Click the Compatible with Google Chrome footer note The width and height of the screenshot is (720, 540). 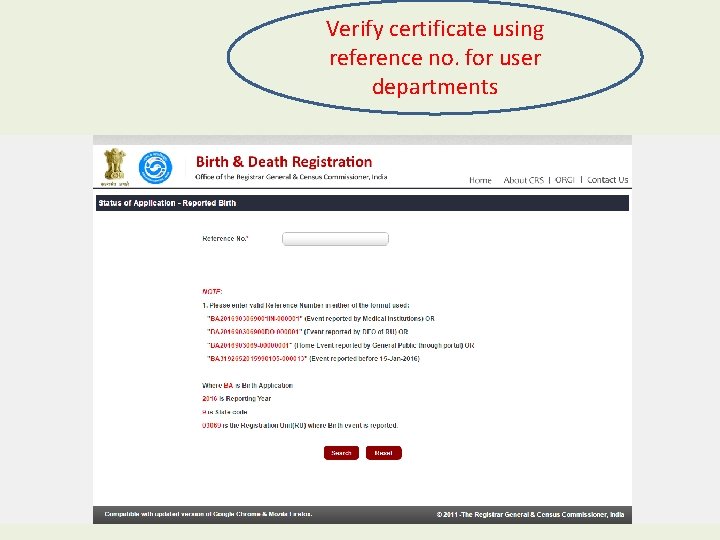tap(208, 514)
